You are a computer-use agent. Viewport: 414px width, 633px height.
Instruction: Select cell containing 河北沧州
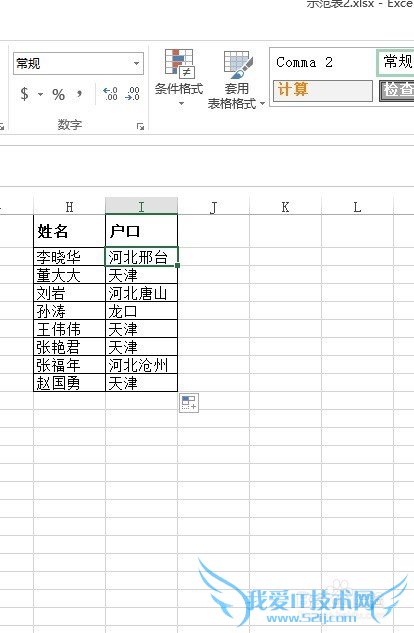coord(141,365)
